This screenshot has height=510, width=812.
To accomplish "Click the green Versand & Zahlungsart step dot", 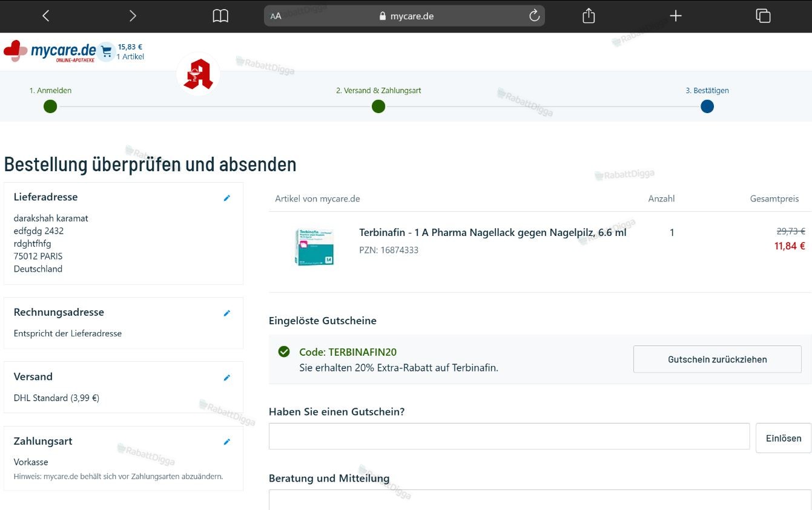I will 378,106.
